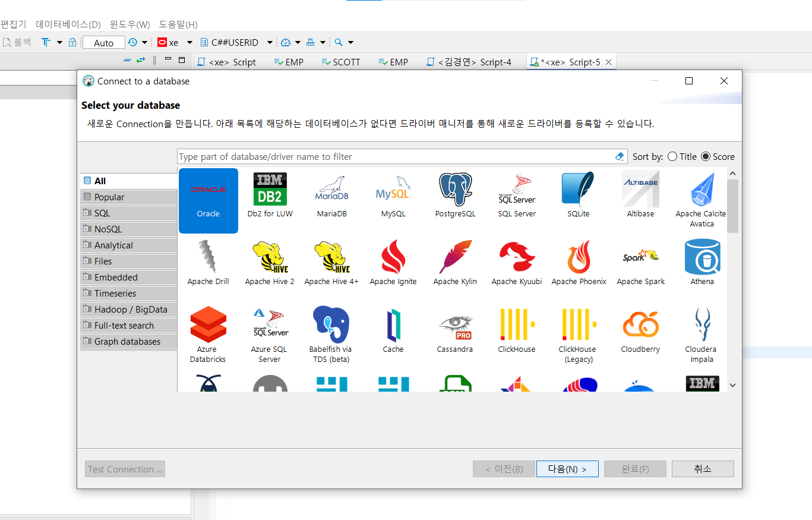Open the dashboard icon dropdown arrow
Viewport: 812px width, 520px height.
pyautogui.click(x=298, y=43)
